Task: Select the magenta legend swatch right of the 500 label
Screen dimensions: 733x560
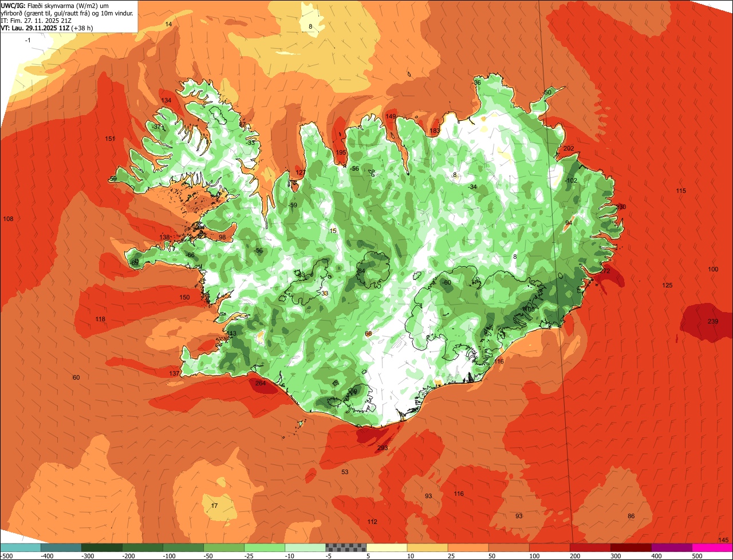Action: 712,547
